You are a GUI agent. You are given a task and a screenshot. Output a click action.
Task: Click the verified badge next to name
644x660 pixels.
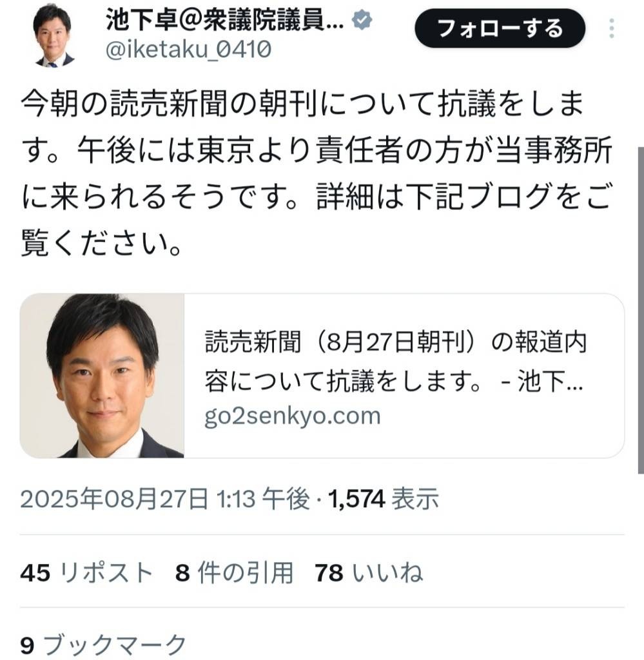pos(362,20)
